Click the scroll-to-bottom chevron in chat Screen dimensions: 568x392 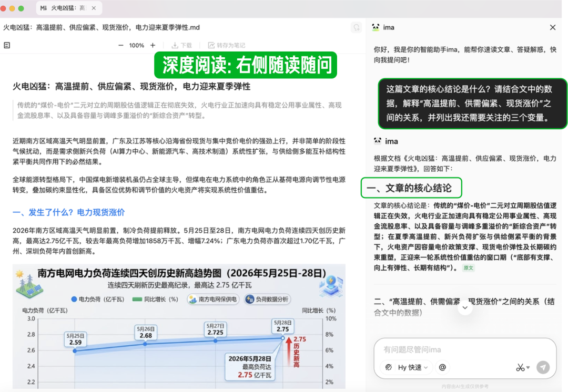465,308
